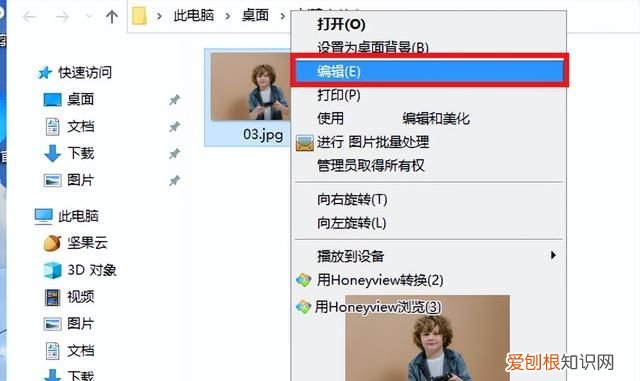
Task: Click the 此电脑 computer icon in sidebar
Action: point(43,216)
